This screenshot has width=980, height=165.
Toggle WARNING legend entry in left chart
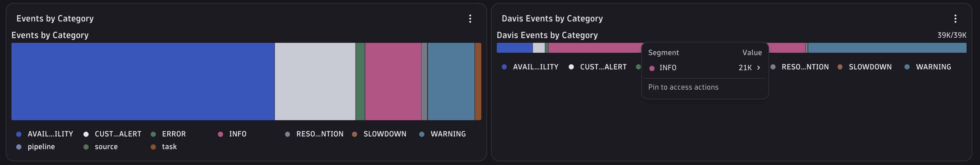[x=443, y=134]
